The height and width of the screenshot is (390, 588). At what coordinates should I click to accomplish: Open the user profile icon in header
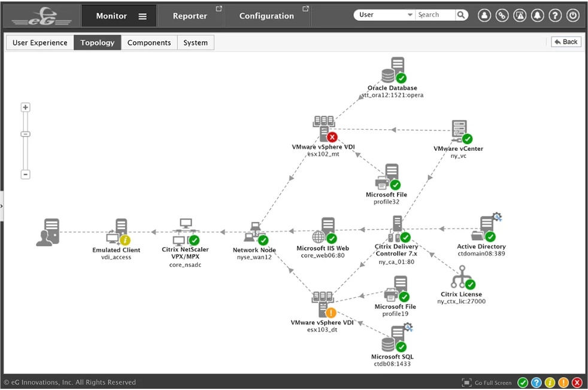(484, 16)
